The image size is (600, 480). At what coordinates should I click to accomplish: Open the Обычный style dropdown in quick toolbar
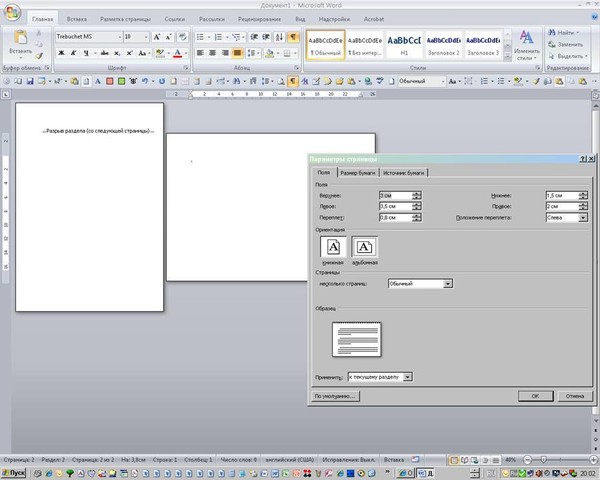coord(443,81)
